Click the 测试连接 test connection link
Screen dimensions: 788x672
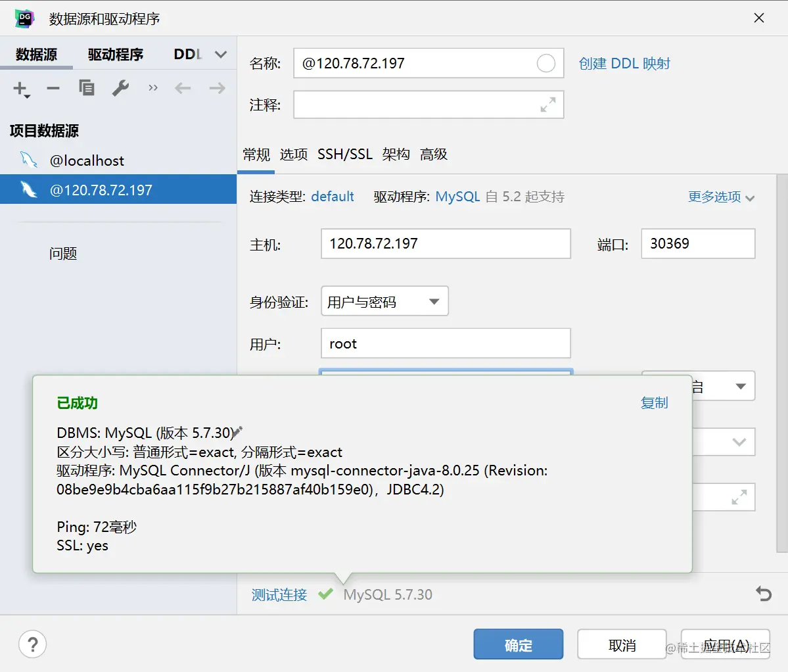(x=279, y=594)
